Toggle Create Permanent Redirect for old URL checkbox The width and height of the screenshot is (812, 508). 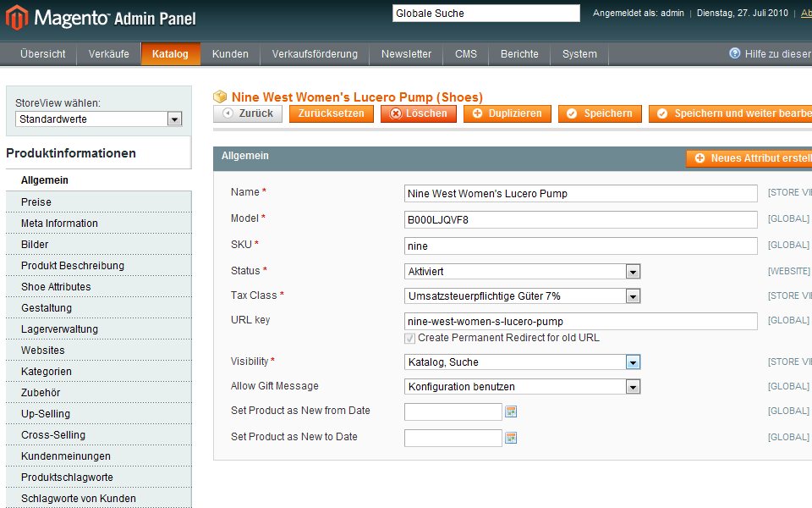click(x=409, y=338)
